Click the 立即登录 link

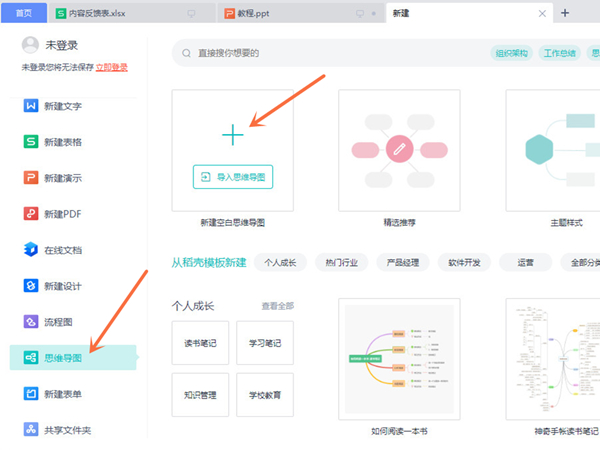(x=111, y=67)
